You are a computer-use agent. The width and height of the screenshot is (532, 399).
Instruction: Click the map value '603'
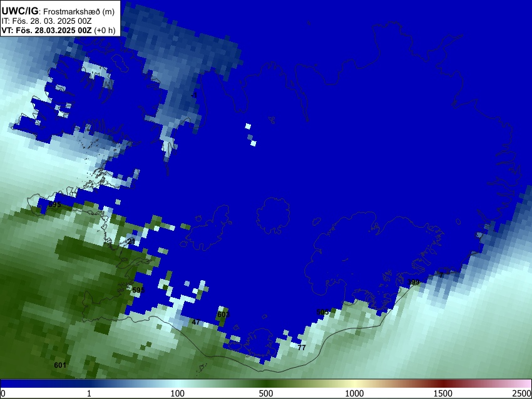[223, 315]
